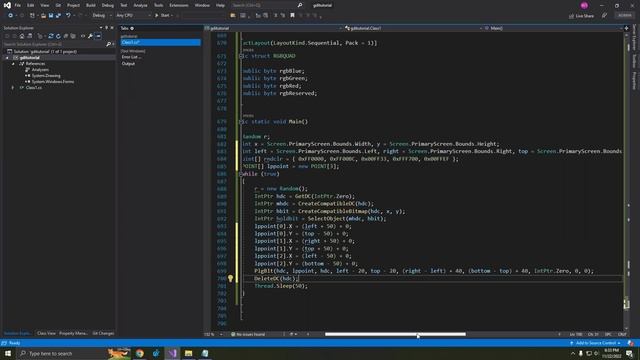The image size is (640, 360).
Task: Click the Visual Studio logo icon
Action: [7, 5]
